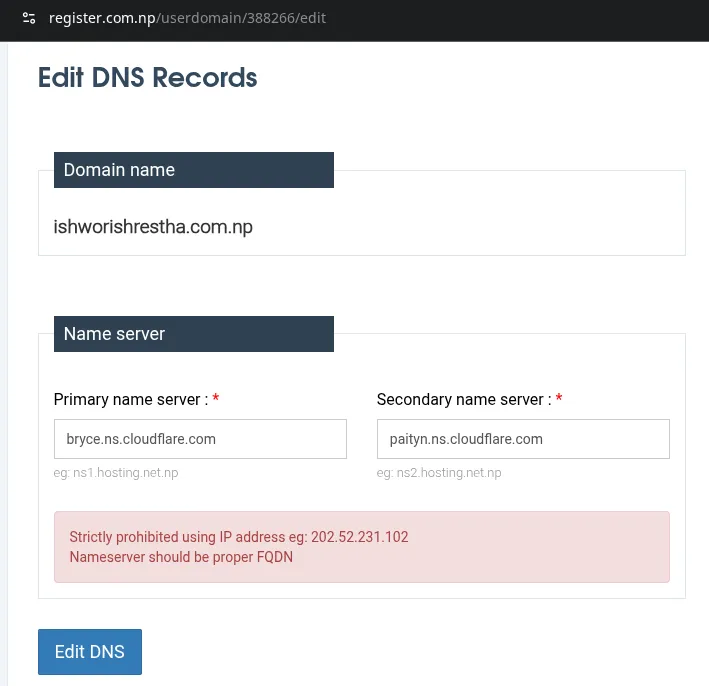Screen dimensions: 709x686
Task: Click the empty area inside Domain name panel
Action: click(500, 227)
